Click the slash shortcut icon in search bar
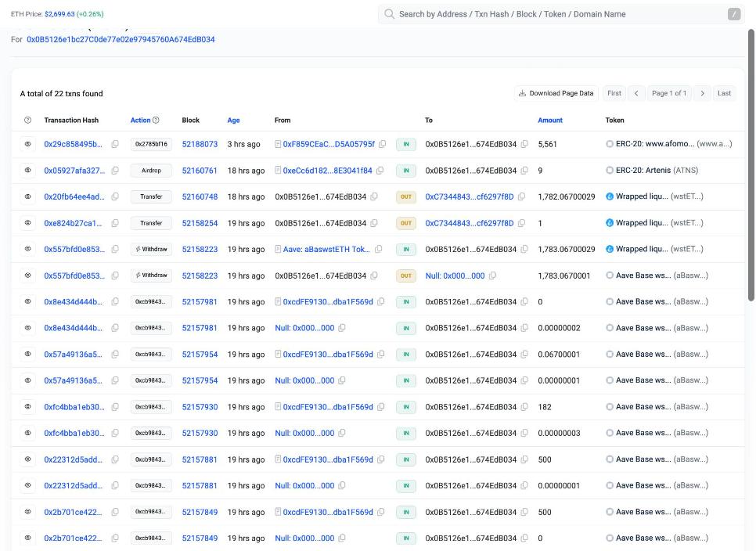The image size is (756, 551). 734,14
